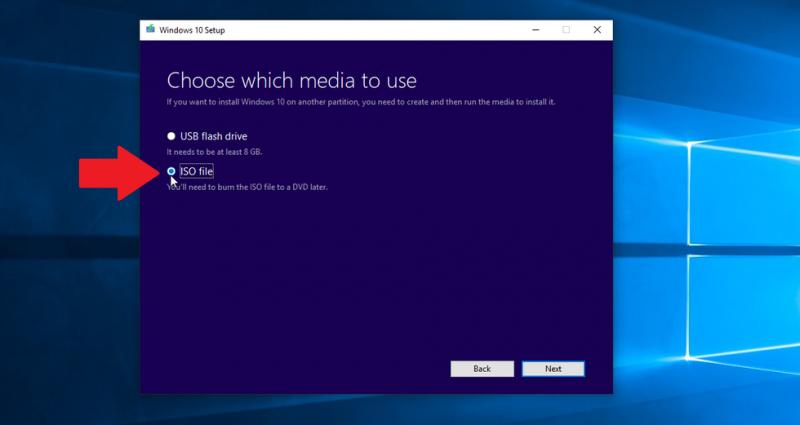Select the ISO file radio button
800x425 pixels.
point(171,171)
